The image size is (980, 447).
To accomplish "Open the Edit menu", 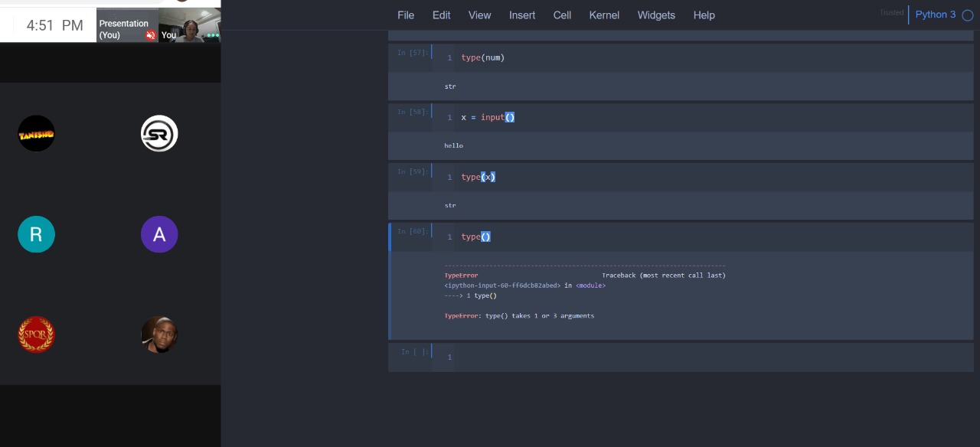I will pos(441,15).
